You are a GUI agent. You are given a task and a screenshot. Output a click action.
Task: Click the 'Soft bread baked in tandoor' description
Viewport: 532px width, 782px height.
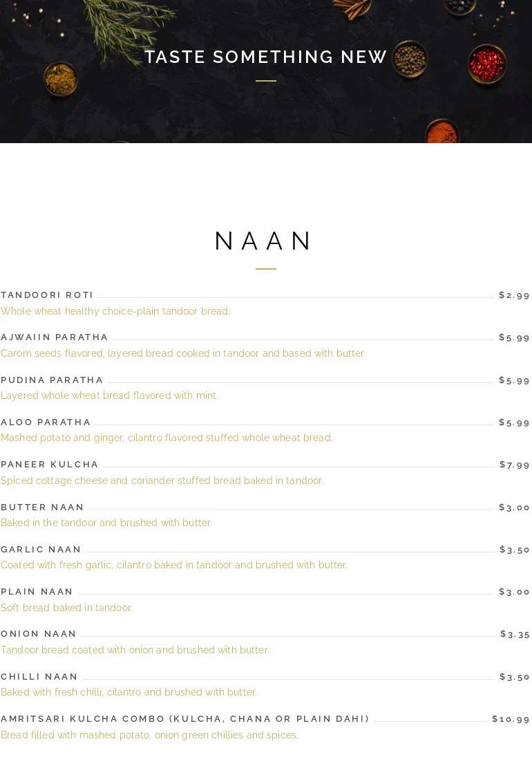click(66, 608)
